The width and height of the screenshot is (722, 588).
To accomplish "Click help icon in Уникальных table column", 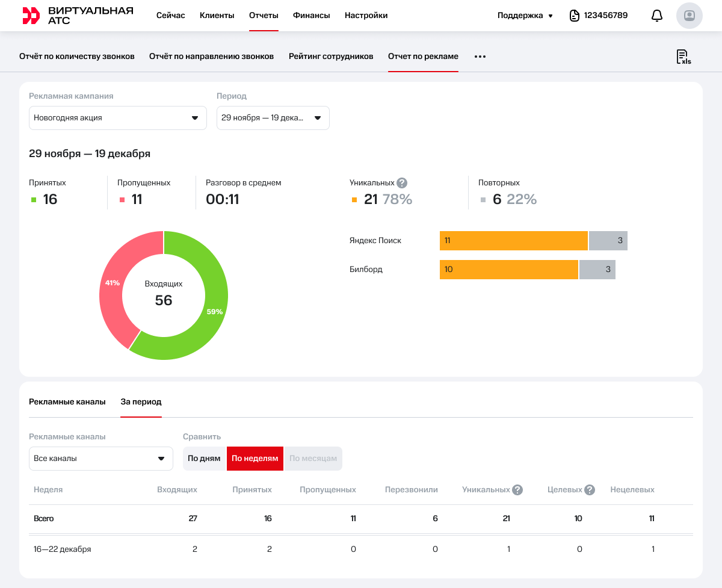I will coord(517,490).
